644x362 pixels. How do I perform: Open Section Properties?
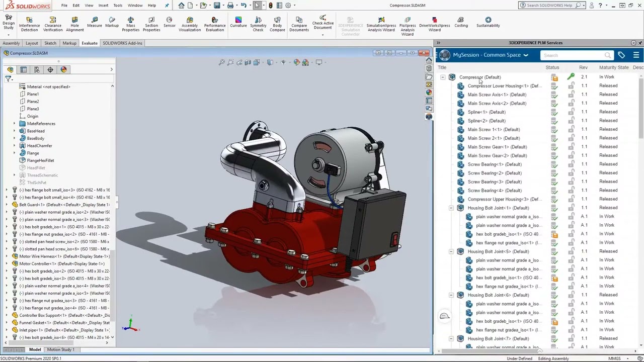[x=151, y=24]
